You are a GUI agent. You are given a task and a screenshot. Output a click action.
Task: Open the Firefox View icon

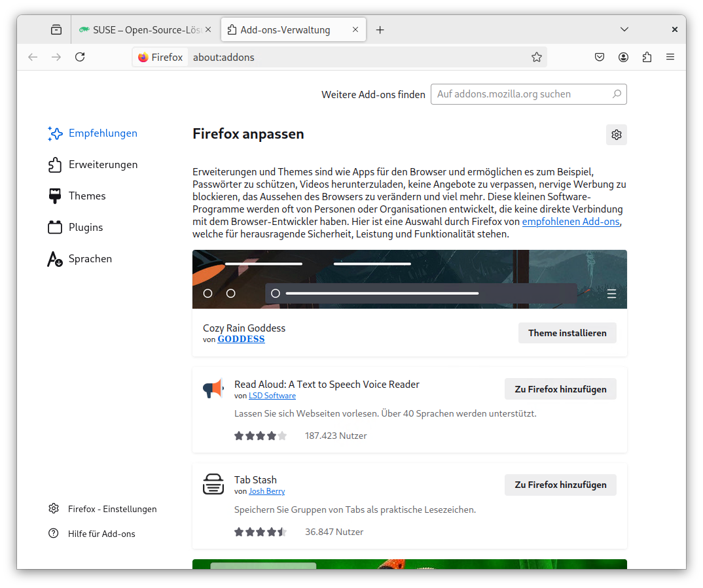click(56, 29)
